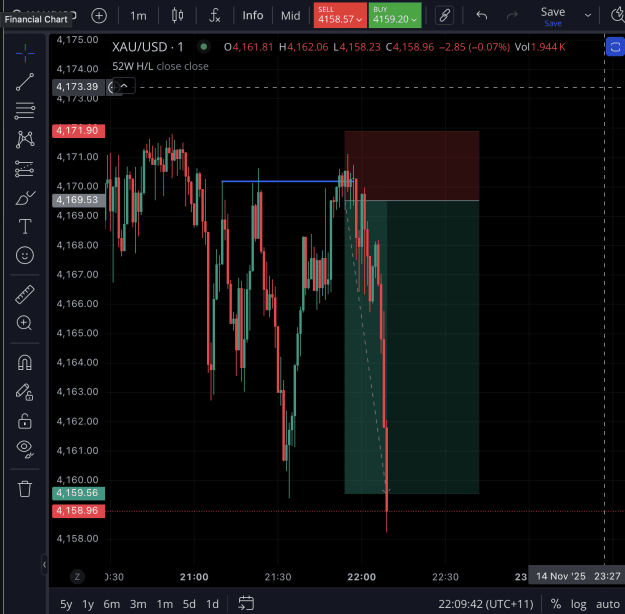
Task: Click the Info button
Action: click(253, 16)
